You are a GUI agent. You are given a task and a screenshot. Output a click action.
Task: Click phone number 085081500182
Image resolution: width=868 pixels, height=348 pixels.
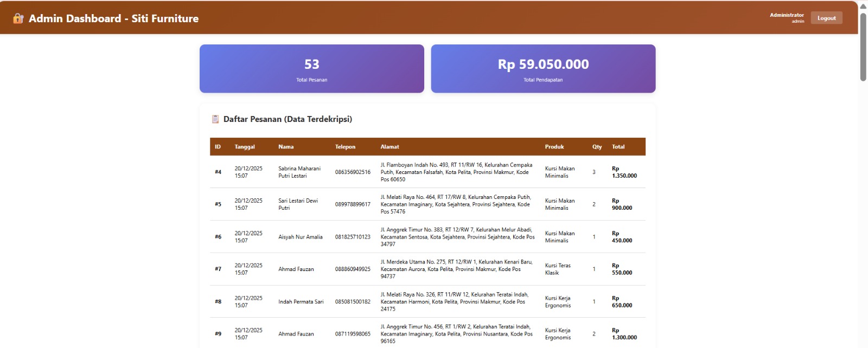(x=353, y=301)
